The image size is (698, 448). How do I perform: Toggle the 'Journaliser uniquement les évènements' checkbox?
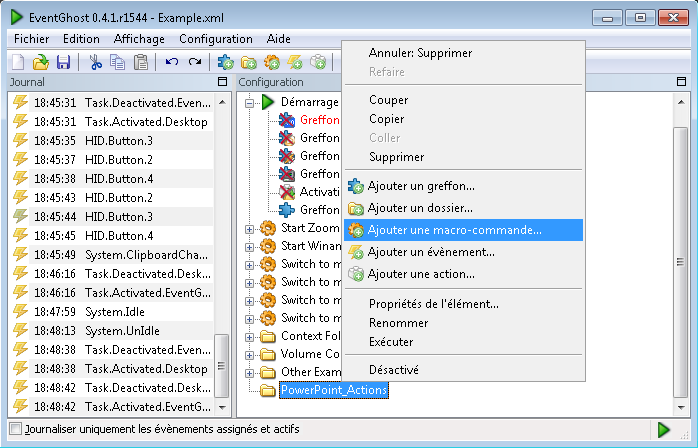(16, 429)
